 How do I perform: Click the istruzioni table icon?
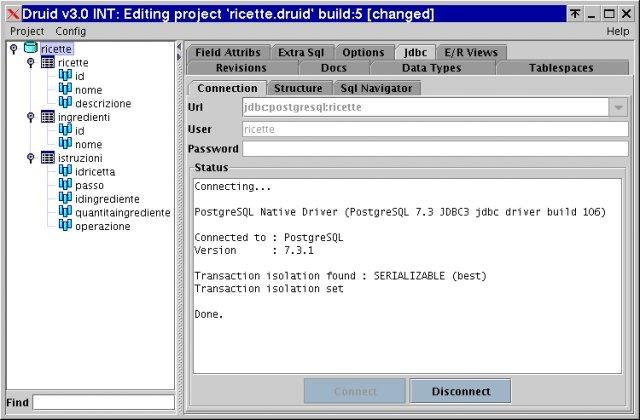click(x=47, y=158)
